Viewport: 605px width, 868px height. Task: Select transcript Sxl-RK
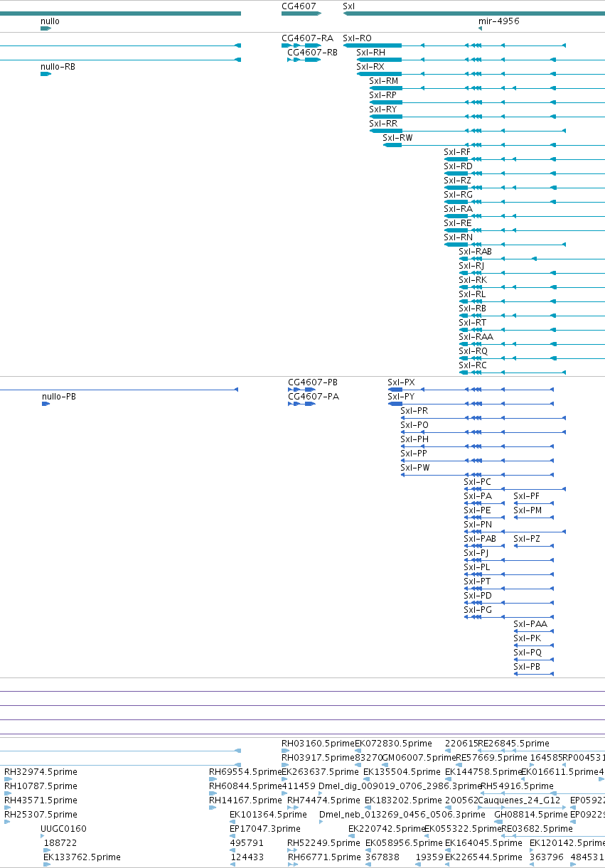coord(473,280)
